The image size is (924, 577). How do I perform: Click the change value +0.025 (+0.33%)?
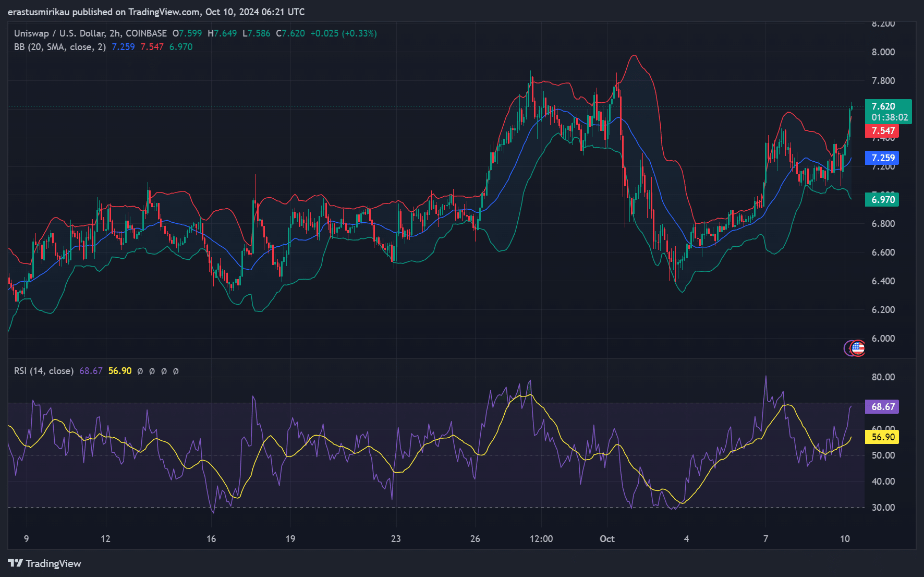coord(344,33)
